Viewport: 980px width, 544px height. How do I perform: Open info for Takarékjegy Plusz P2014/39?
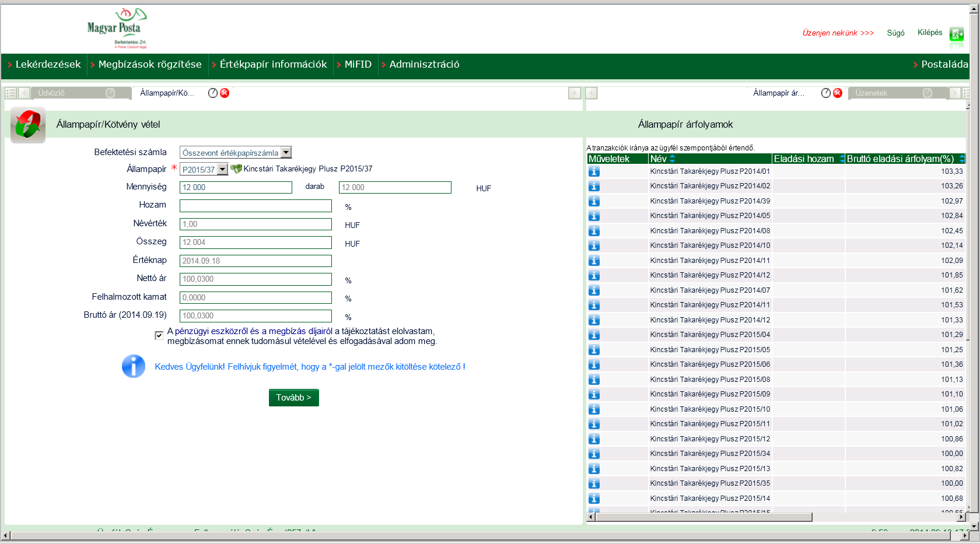[x=594, y=201]
